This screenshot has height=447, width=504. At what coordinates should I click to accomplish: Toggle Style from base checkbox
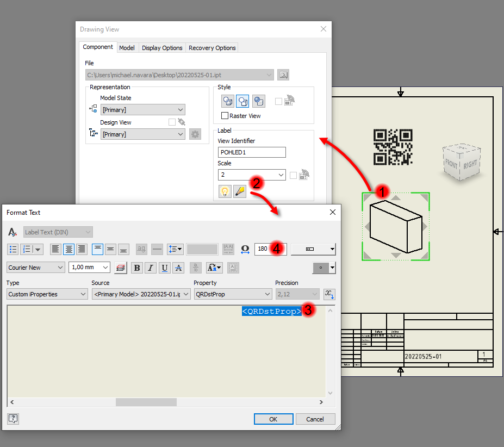point(279,101)
